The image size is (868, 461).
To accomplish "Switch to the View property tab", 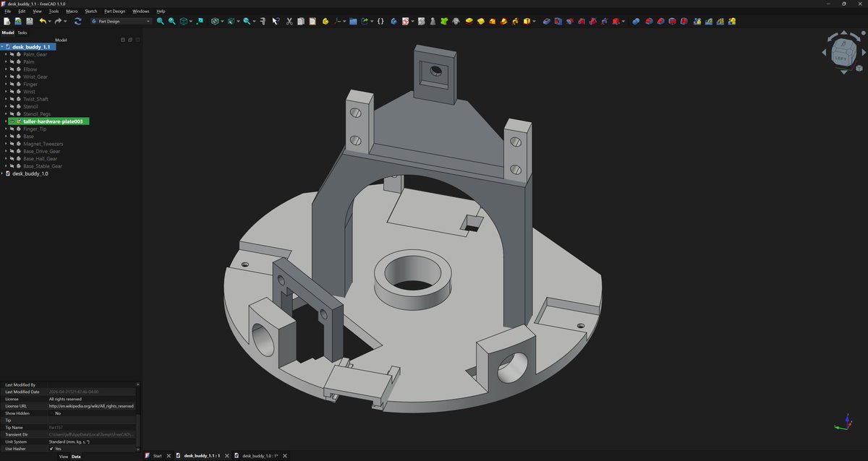I will pos(64,457).
